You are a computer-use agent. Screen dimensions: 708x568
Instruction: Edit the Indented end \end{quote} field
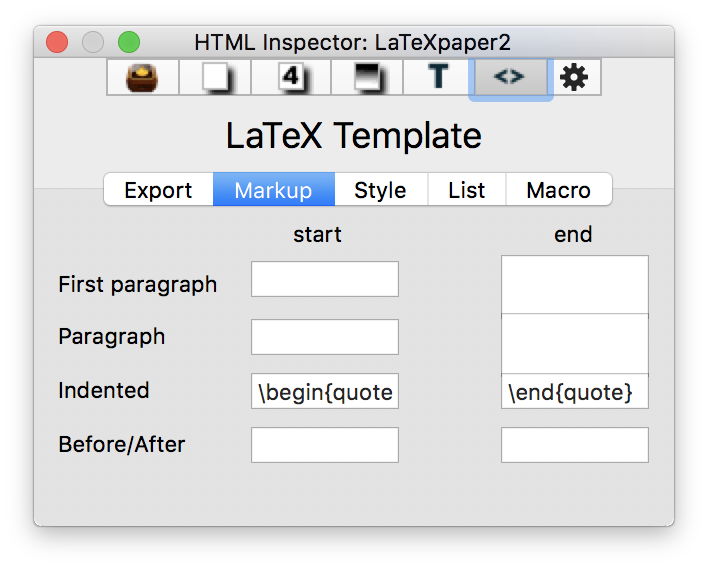coord(574,392)
